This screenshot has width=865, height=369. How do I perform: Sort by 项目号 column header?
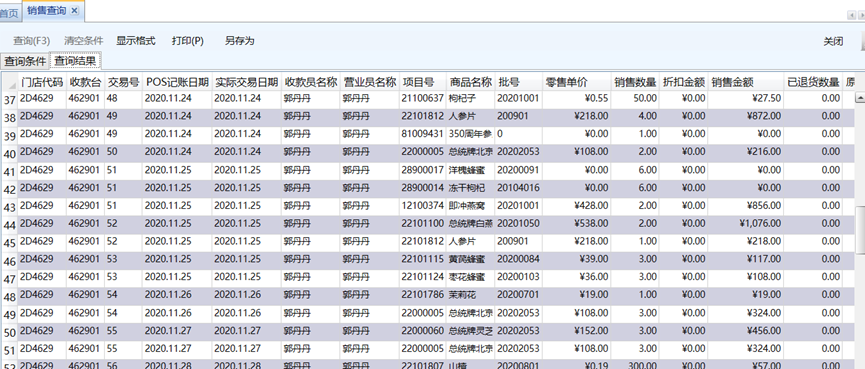[422, 83]
